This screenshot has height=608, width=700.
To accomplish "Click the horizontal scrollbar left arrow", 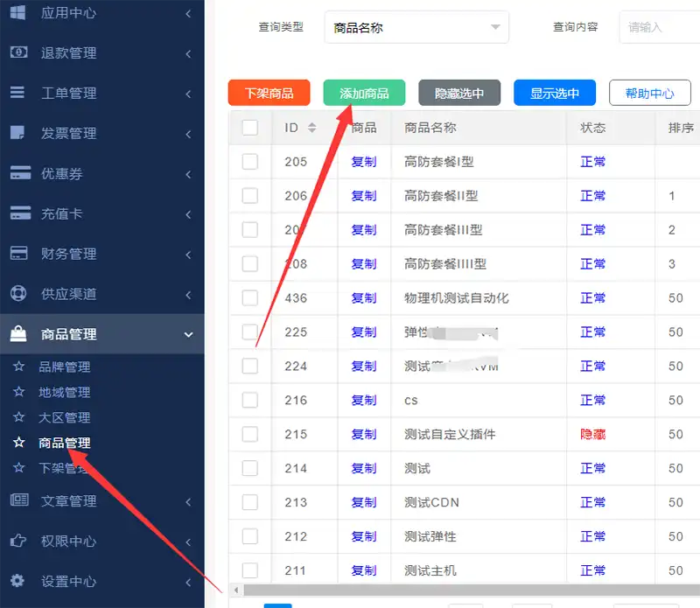I will 236,591.
